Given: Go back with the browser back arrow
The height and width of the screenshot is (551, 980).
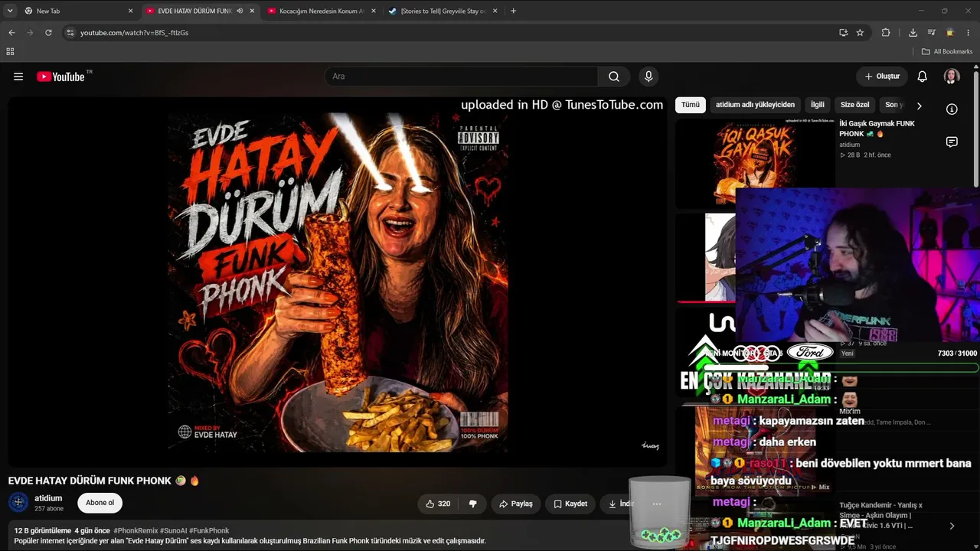Looking at the screenshot, I should point(11,33).
